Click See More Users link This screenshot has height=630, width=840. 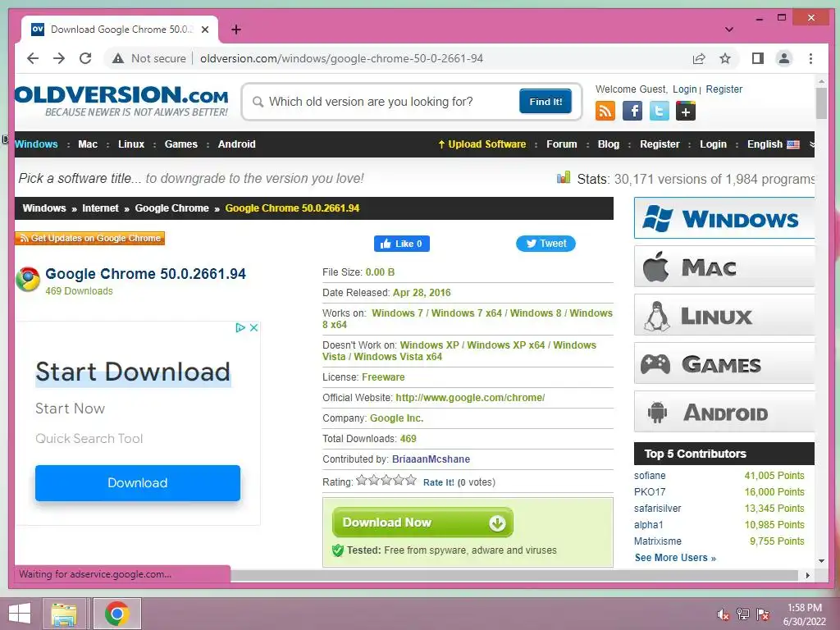point(675,558)
